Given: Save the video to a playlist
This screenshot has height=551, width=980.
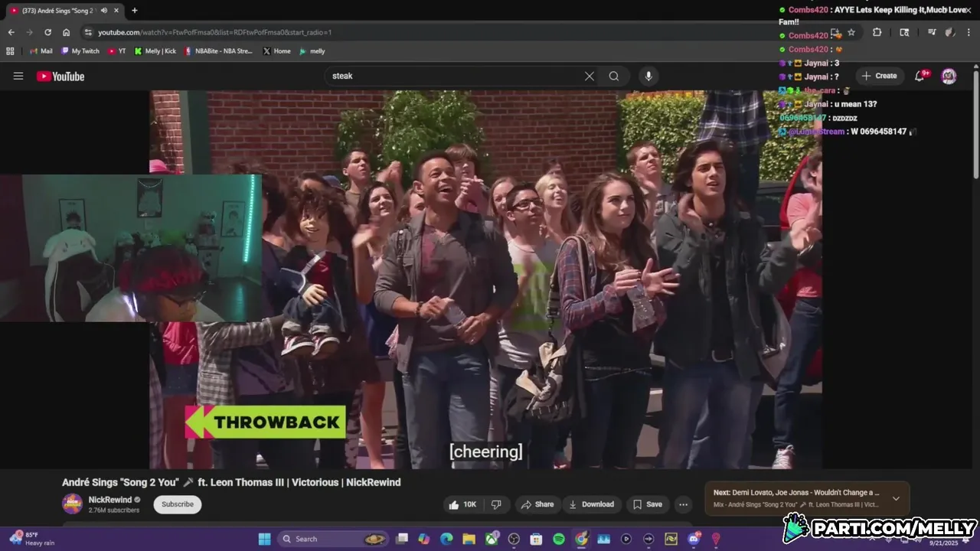Looking at the screenshot, I should point(647,504).
